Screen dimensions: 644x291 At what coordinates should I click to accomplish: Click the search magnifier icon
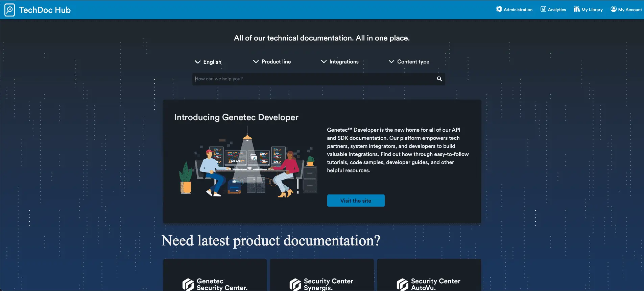pyautogui.click(x=439, y=79)
